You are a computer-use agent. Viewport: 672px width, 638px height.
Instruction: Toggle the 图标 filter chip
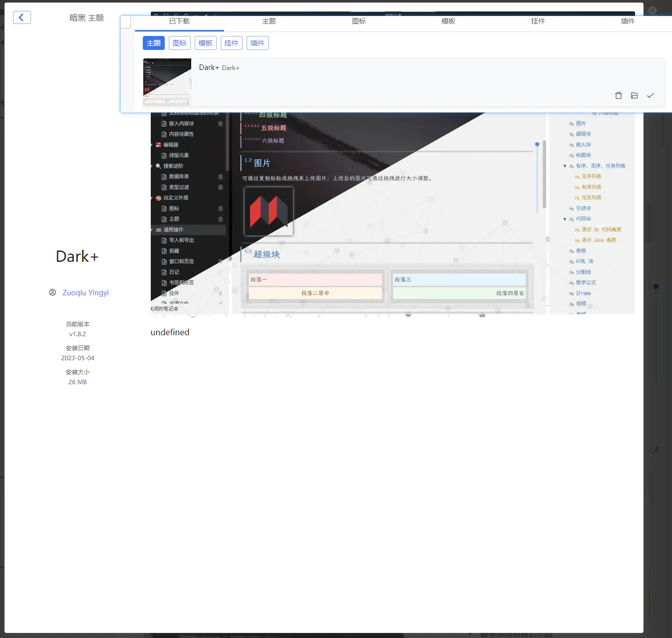(x=179, y=43)
